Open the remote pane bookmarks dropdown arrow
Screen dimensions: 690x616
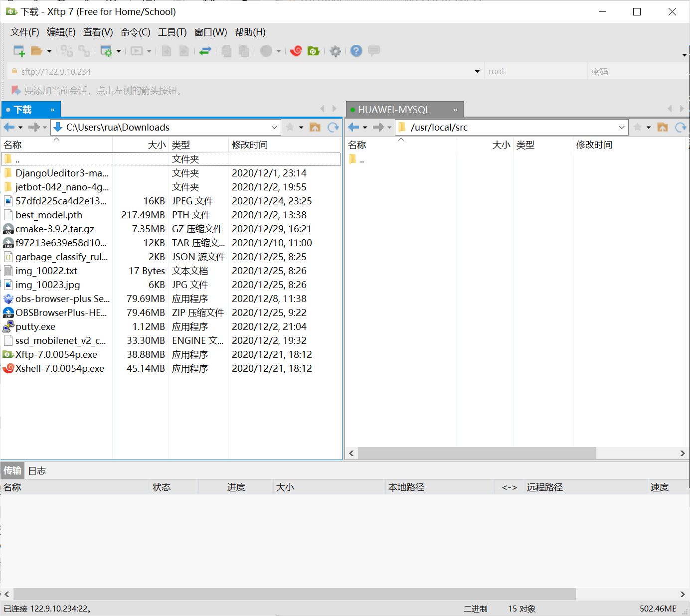(649, 128)
